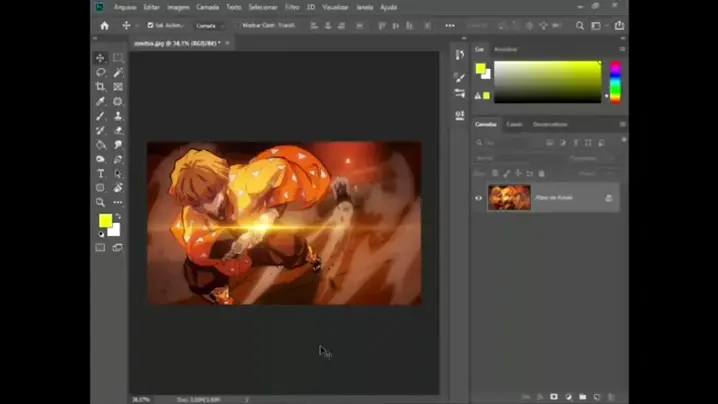The width and height of the screenshot is (718, 404).
Task: Open the Camada dropdown in options bar
Action: (209, 26)
